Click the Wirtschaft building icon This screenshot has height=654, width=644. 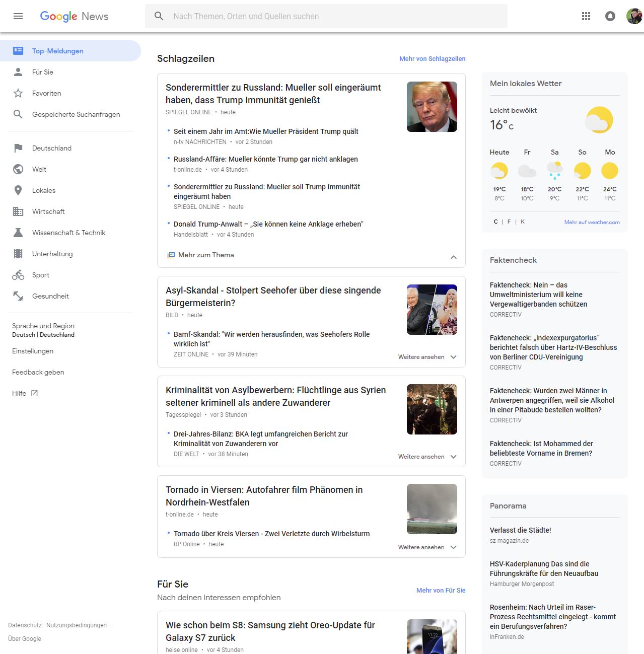click(18, 211)
